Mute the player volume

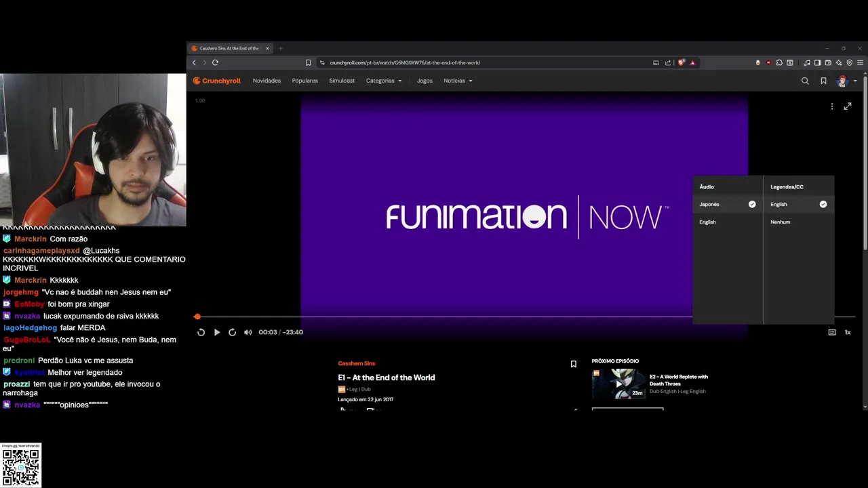[248, 332]
